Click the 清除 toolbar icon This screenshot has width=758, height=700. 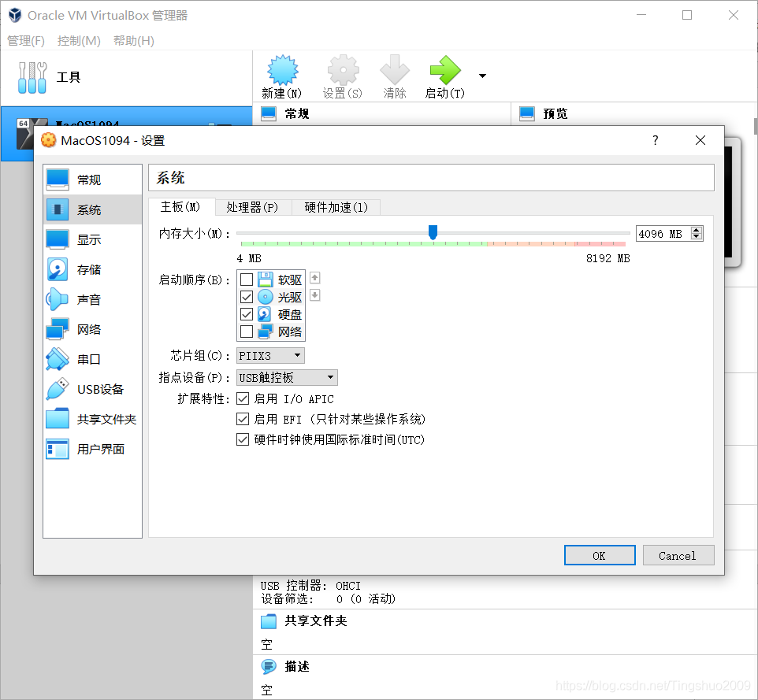tap(395, 71)
